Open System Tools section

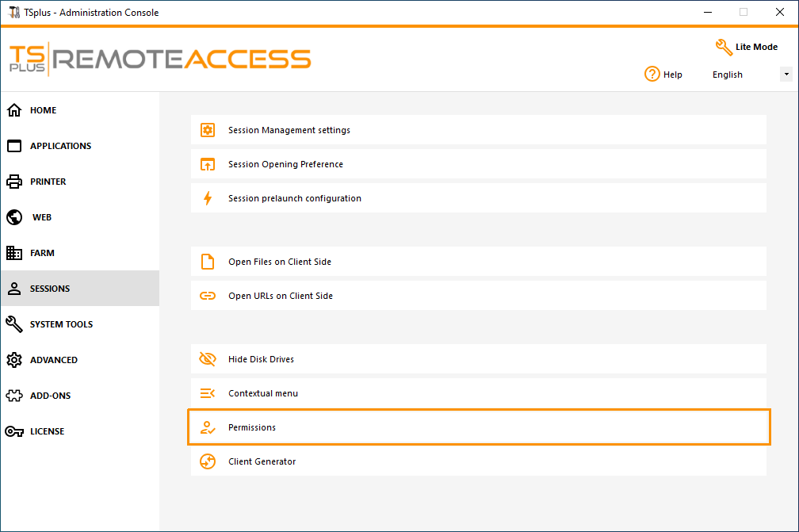click(61, 324)
